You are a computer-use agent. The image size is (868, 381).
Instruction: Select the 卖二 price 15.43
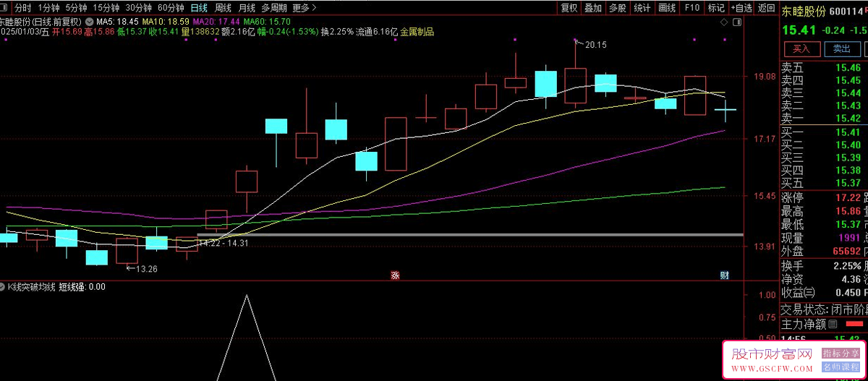click(x=848, y=106)
